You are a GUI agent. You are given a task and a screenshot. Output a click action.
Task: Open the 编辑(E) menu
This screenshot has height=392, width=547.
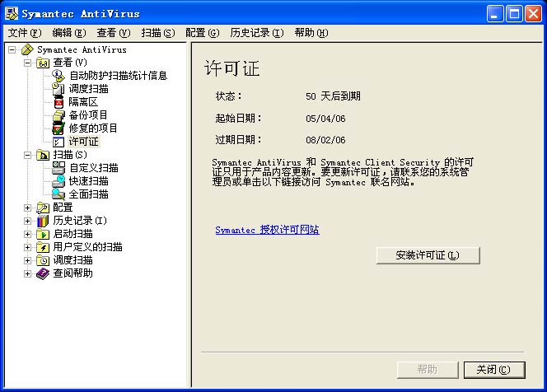(x=69, y=33)
